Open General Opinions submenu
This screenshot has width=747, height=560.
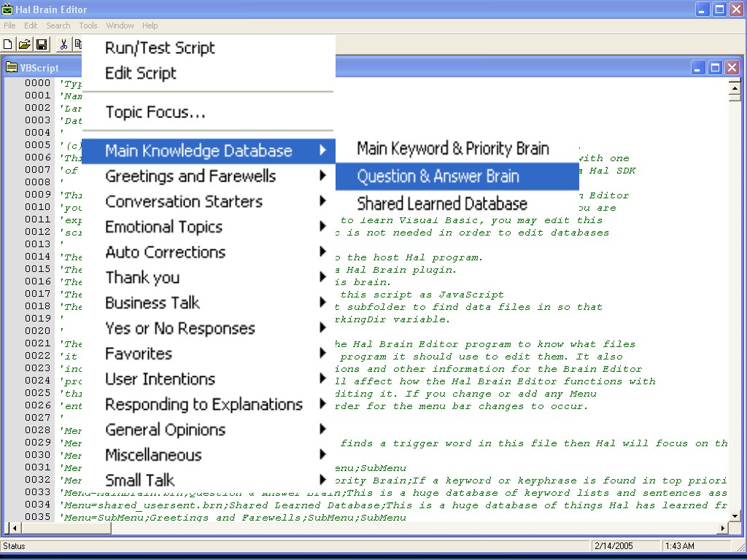[208, 429]
